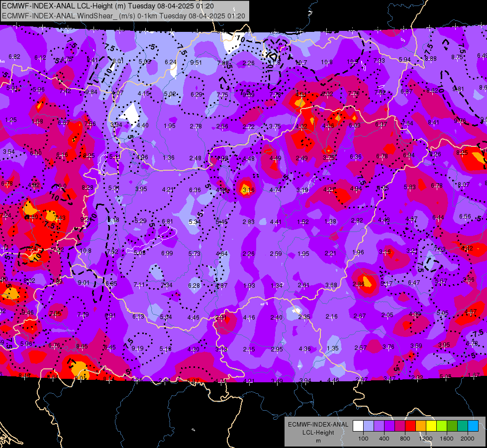Click the grid value 4.51
487x448 pixels.
301,94
